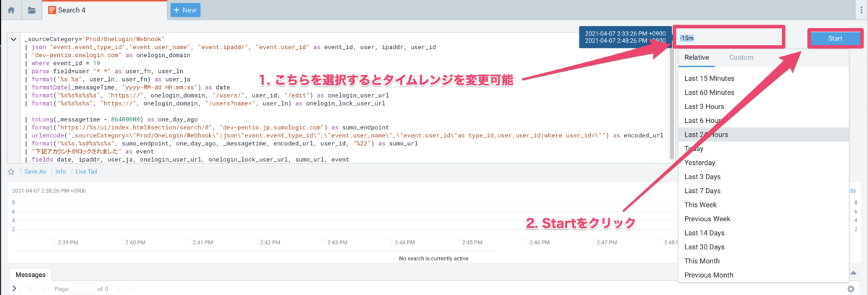
Task: Favorite the search with star icon
Action: click(x=11, y=171)
